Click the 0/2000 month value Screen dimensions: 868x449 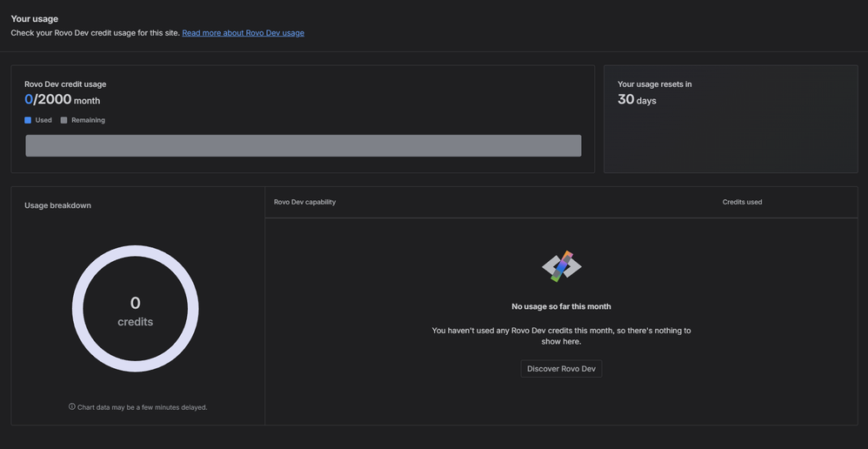tap(62, 100)
